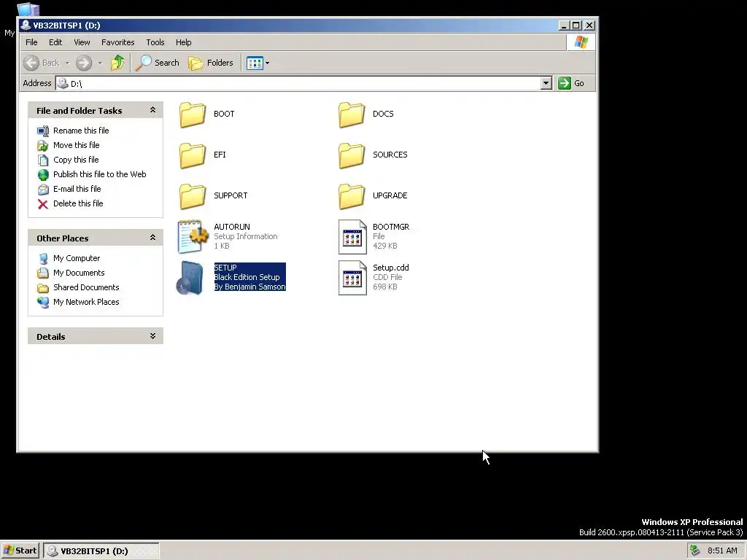Click the Setup.cdd file name text
Screen dimensions: 747x560
(x=391, y=268)
